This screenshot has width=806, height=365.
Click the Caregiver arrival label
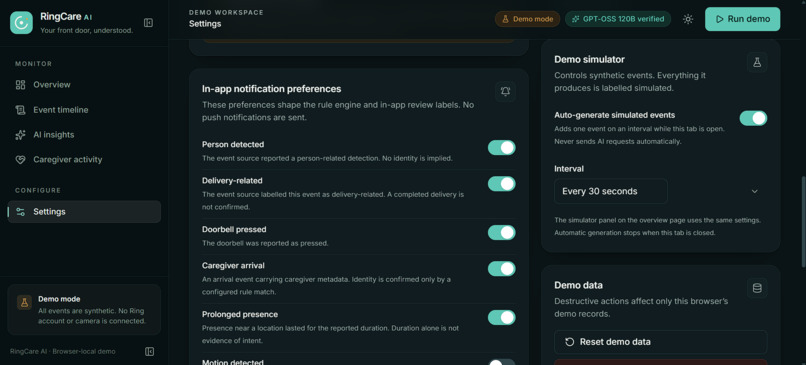tap(233, 266)
